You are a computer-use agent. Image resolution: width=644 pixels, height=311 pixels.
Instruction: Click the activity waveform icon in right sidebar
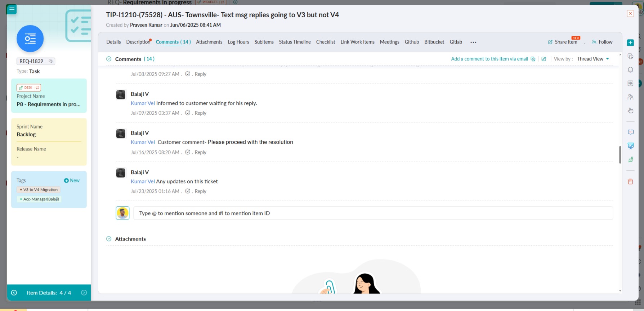[x=630, y=83]
